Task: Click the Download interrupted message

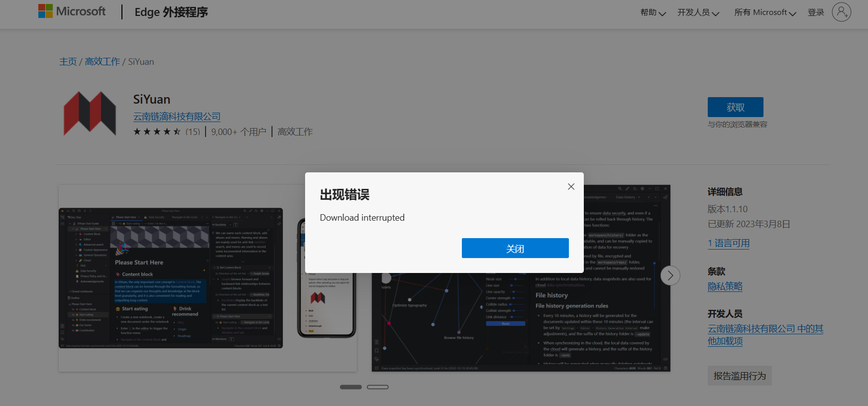Action: (x=362, y=218)
